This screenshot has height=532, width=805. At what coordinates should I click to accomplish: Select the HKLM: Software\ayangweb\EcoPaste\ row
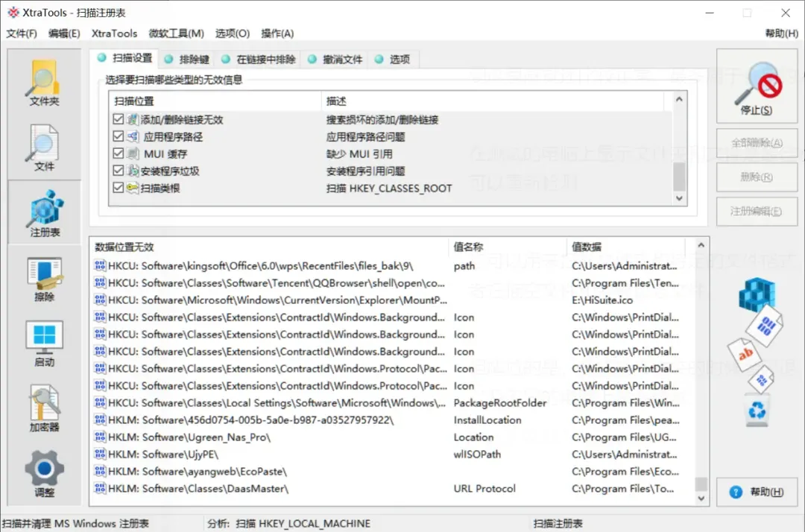tap(393, 472)
